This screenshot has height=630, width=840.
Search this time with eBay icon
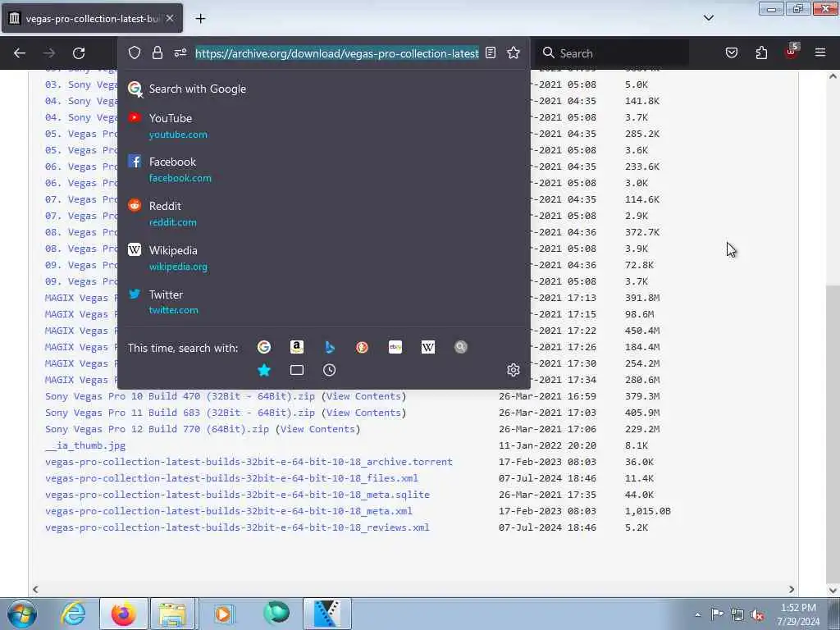(x=395, y=347)
